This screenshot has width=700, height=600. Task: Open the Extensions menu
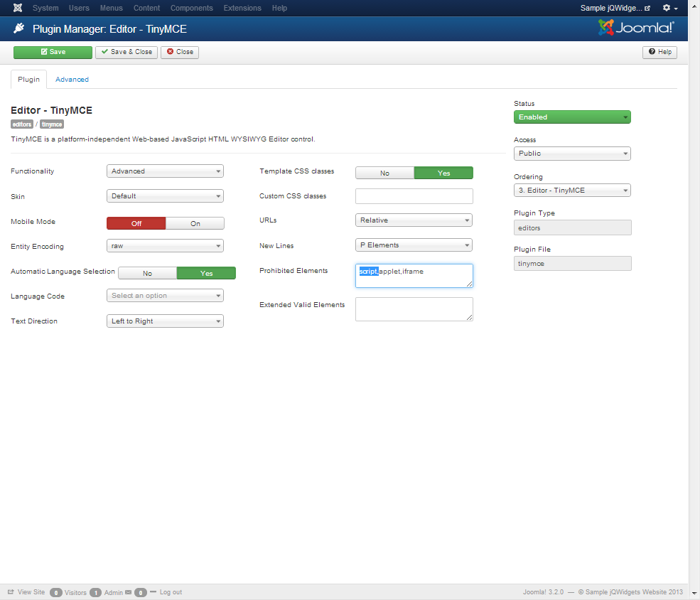click(242, 8)
